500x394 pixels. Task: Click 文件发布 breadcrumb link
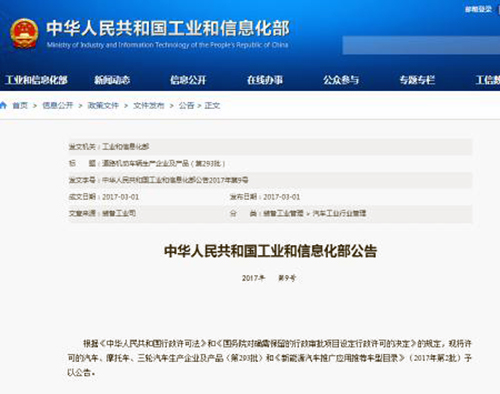(x=149, y=105)
